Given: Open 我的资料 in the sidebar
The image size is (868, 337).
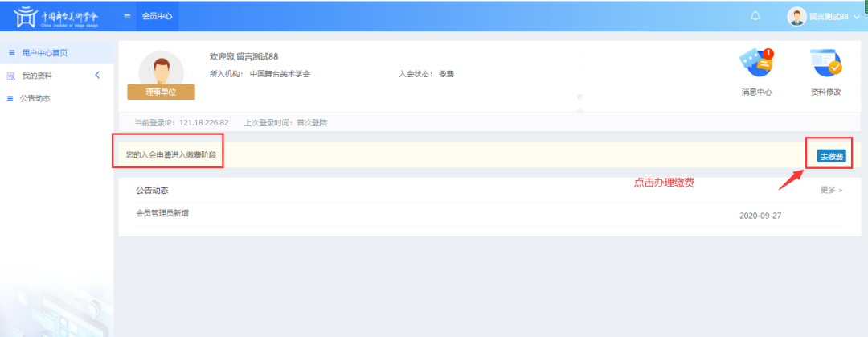Looking at the screenshot, I should click(37, 76).
